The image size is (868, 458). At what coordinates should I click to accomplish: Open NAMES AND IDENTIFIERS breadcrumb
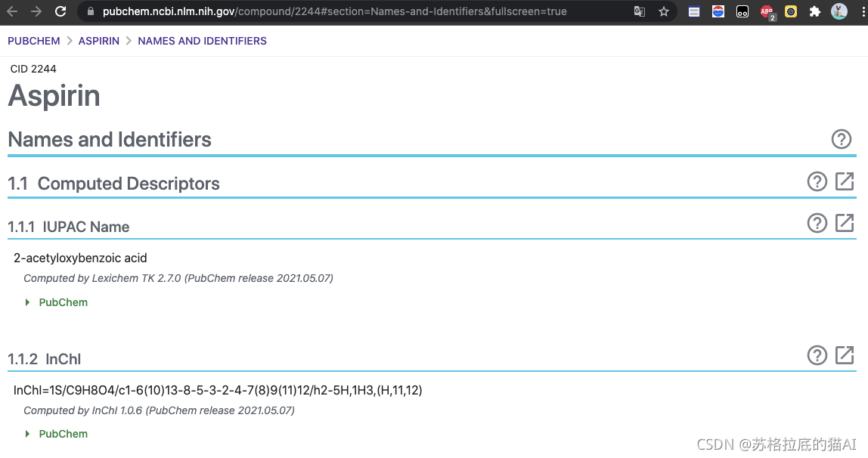202,41
